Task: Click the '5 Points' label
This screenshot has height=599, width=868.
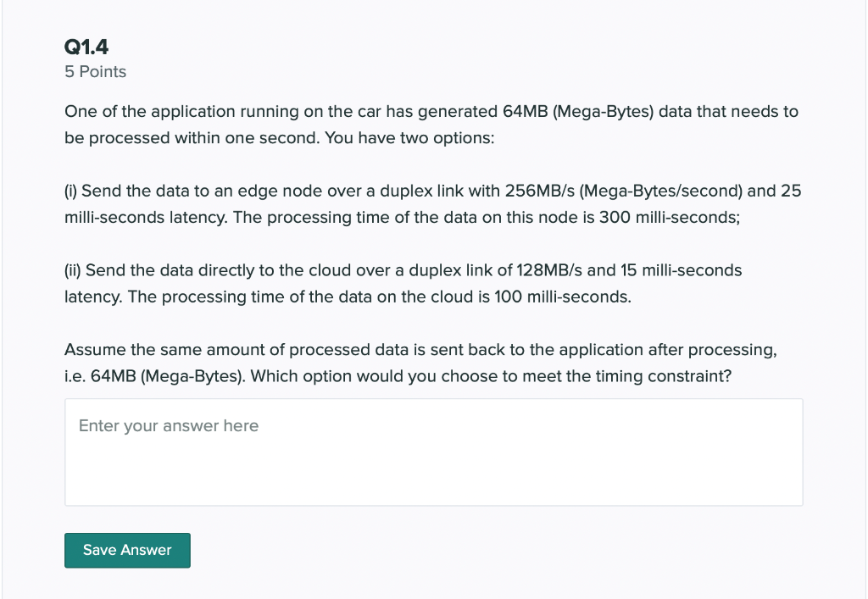Action: pyautogui.click(x=95, y=72)
